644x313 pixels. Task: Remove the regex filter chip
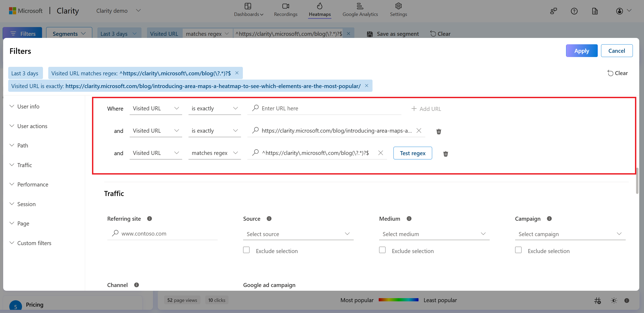[x=237, y=73]
